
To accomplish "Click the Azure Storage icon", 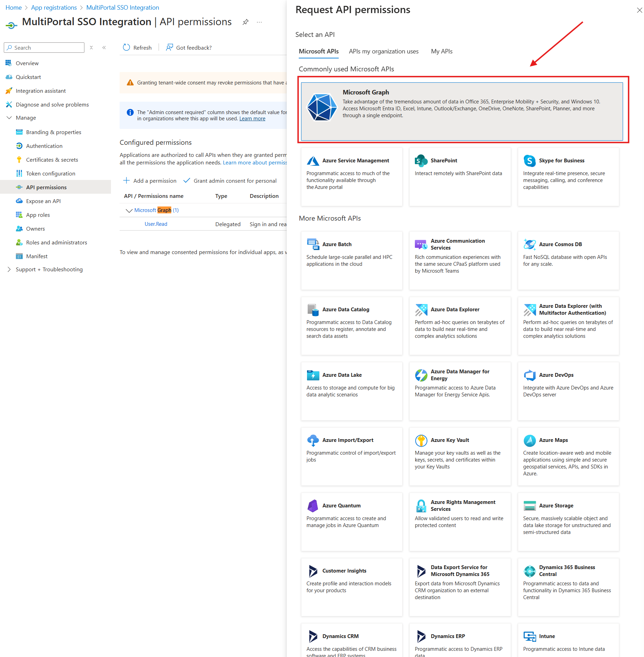I will [530, 506].
